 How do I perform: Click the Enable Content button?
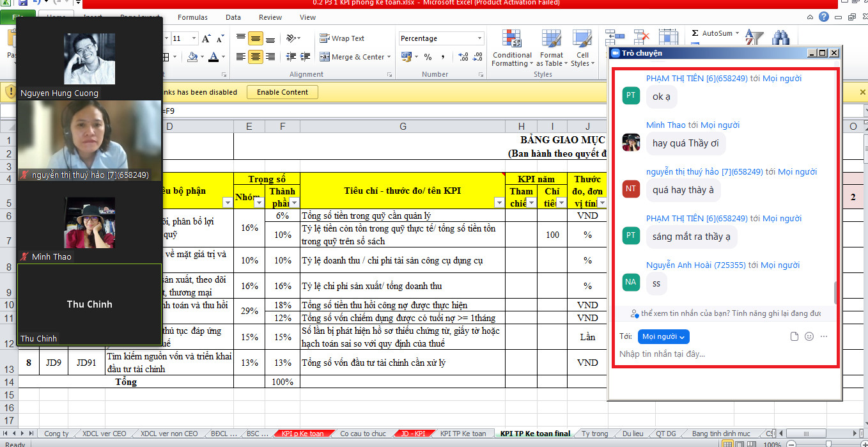point(283,92)
